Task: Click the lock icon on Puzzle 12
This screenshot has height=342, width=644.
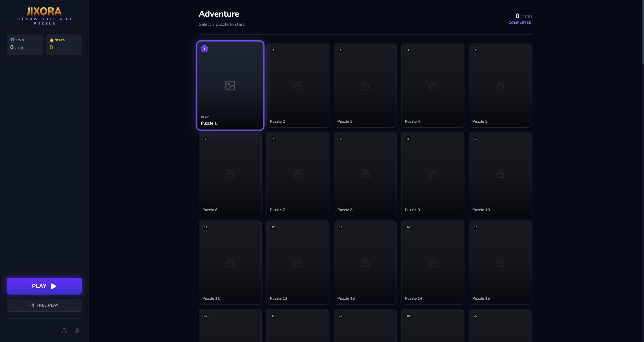Action: coord(298,262)
